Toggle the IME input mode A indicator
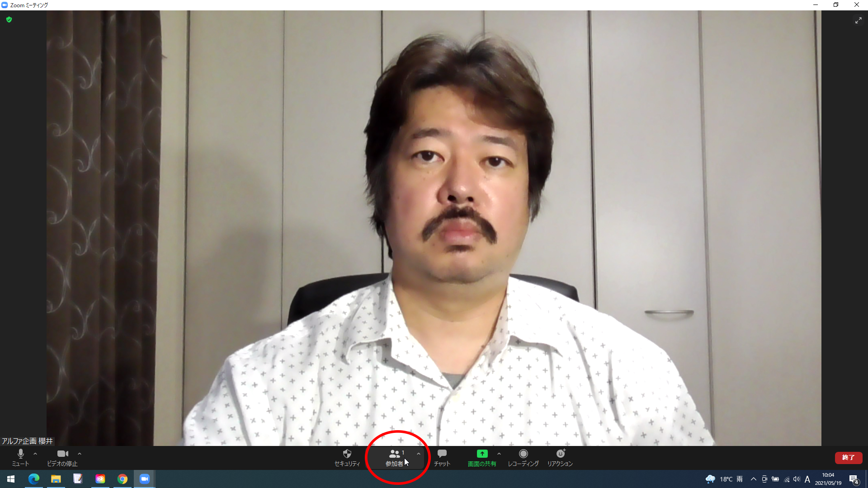The image size is (868, 488). pyautogui.click(x=807, y=479)
